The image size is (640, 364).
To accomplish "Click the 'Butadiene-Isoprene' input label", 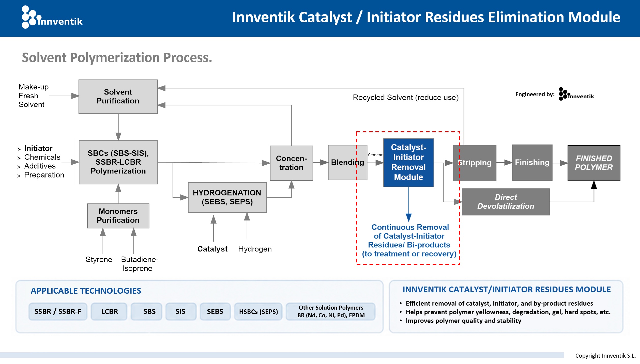I will point(140,264).
